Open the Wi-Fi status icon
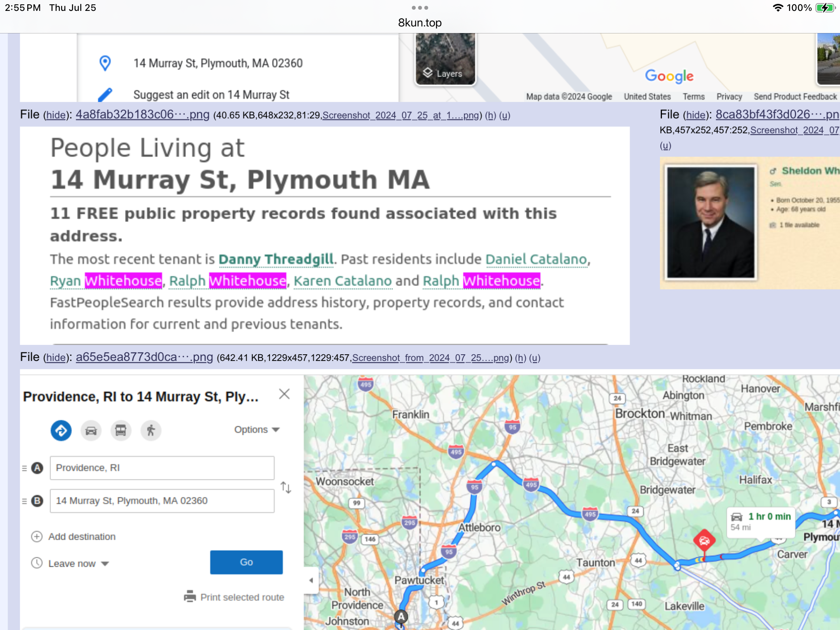Screen dimensions: 840x630 778,8
